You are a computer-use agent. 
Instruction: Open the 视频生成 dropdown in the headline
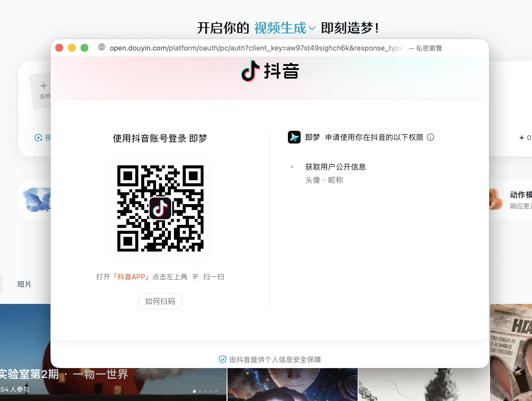click(x=285, y=28)
